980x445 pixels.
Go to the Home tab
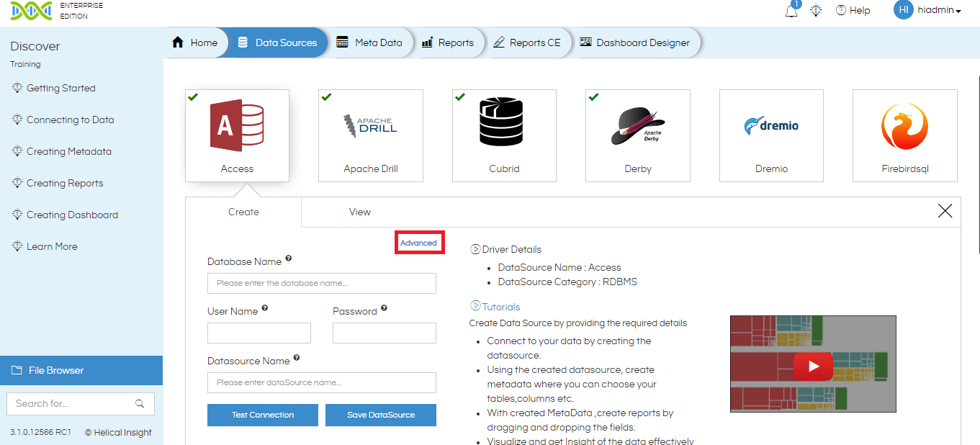[x=195, y=42]
